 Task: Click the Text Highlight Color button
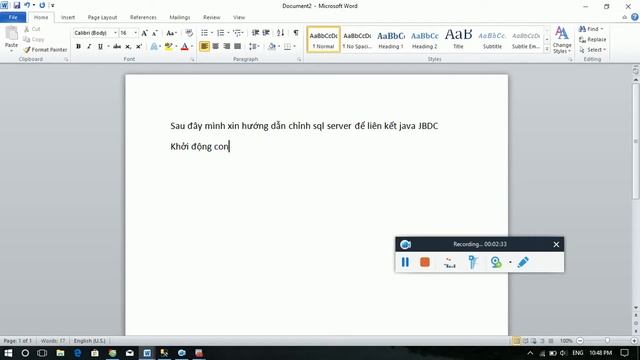[168, 47]
